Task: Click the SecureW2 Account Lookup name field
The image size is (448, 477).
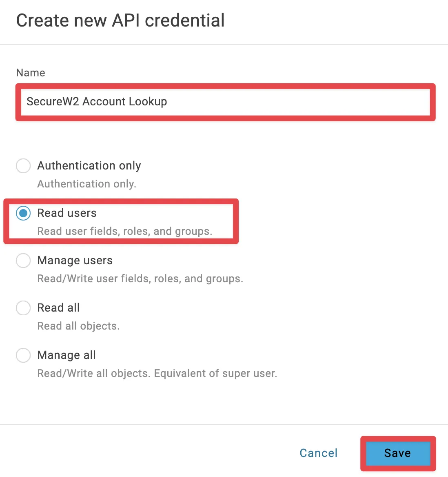Action: click(x=225, y=102)
